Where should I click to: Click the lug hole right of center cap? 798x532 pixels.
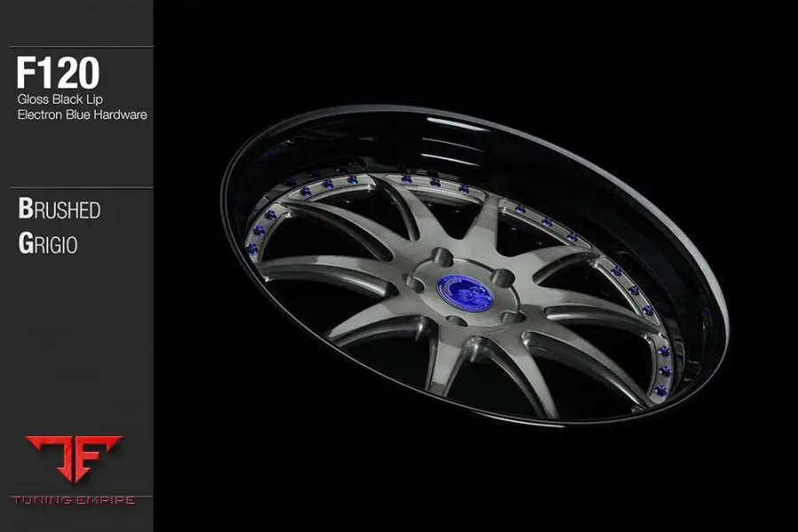503,278
